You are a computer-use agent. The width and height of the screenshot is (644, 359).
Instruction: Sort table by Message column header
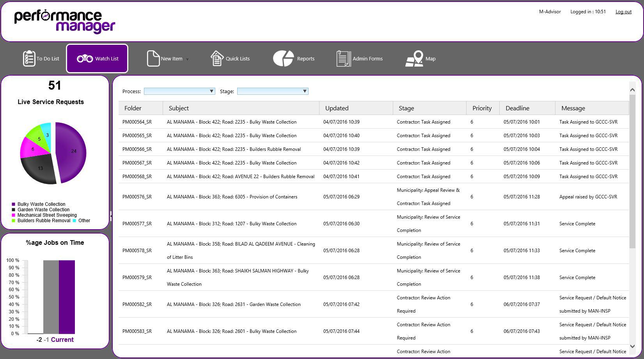point(592,108)
